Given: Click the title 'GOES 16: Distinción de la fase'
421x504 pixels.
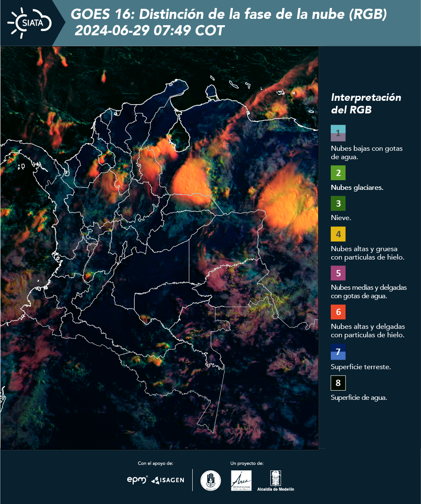Looking at the screenshot, I should [228, 15].
